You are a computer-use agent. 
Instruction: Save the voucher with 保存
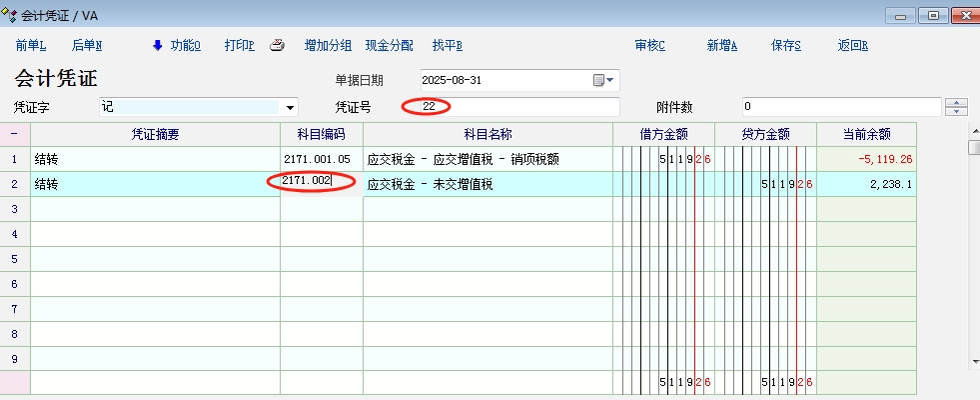[x=786, y=45]
